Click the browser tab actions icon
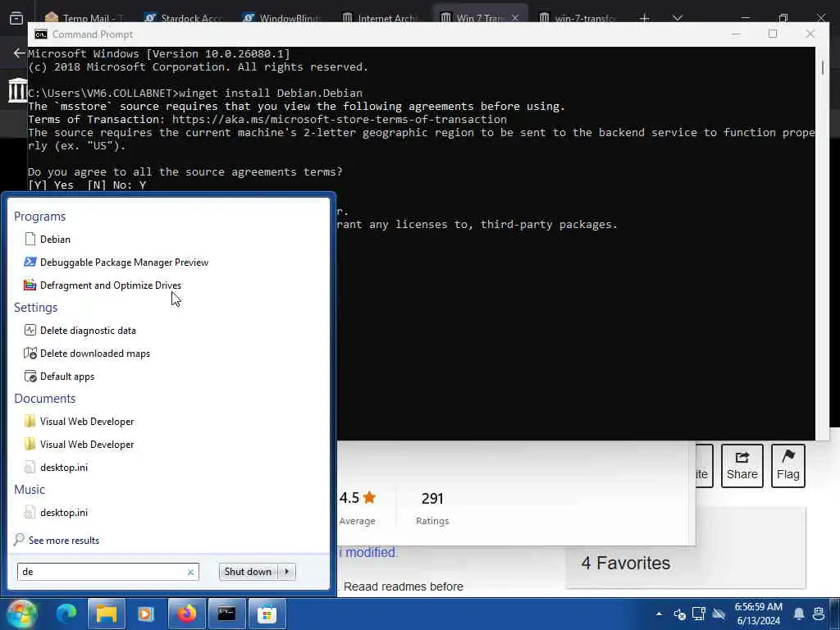The height and width of the screenshot is (630, 840). coord(16,18)
